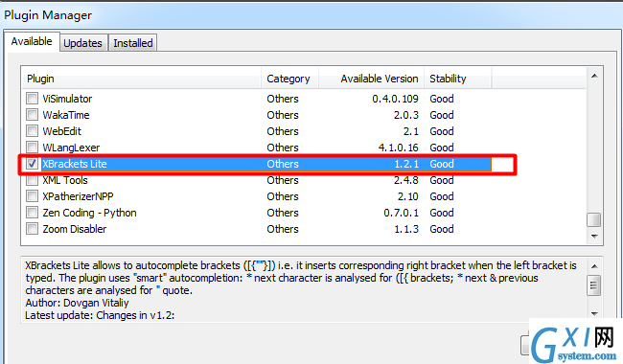Click Good stability in Zoom Disabler row
623x364 pixels.
(x=442, y=229)
